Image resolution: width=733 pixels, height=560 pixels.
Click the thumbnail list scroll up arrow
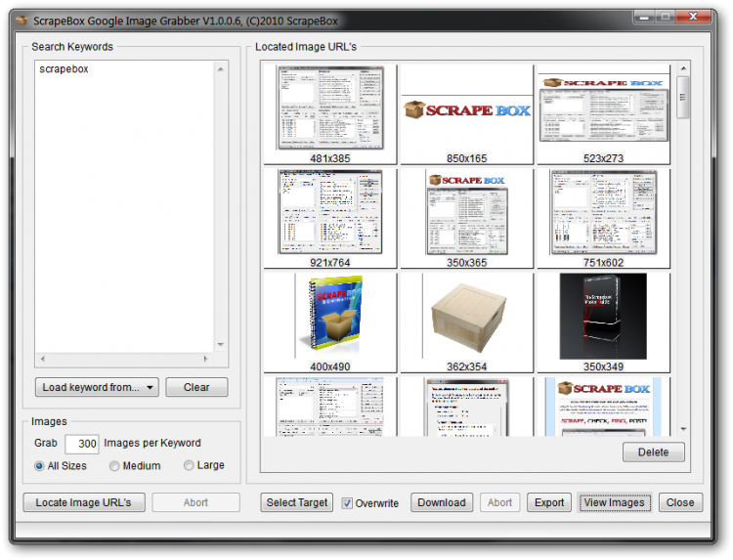(683, 68)
